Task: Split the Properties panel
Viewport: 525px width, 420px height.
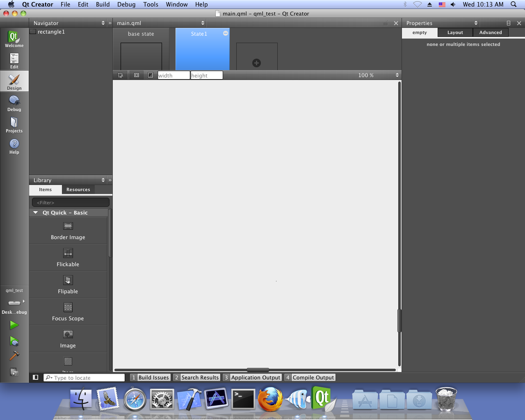Action: tap(509, 23)
